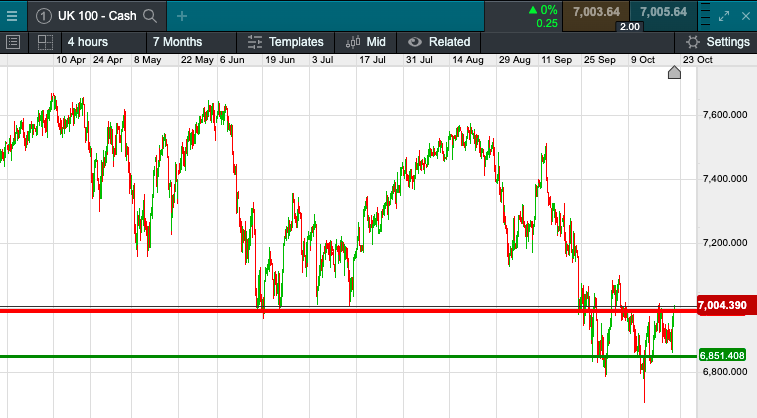Open the list panel icon in toolbar
The image size is (757, 418).
click(x=14, y=42)
